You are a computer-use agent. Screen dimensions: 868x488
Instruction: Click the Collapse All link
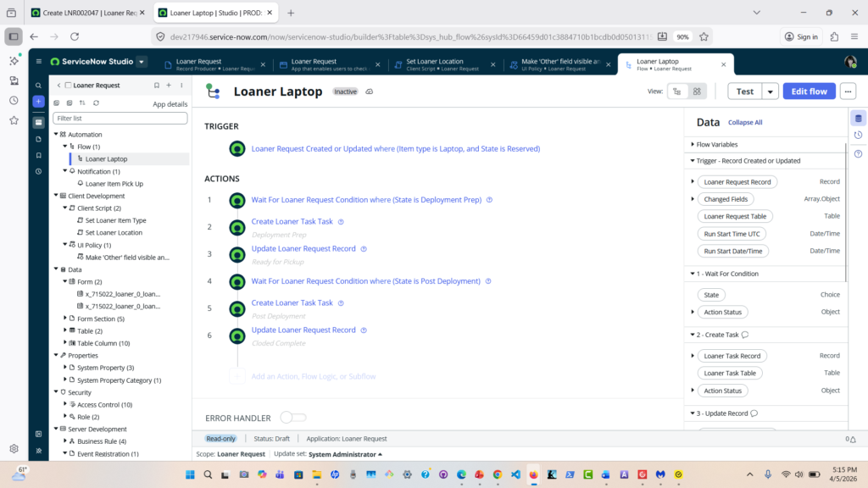pyautogui.click(x=745, y=123)
